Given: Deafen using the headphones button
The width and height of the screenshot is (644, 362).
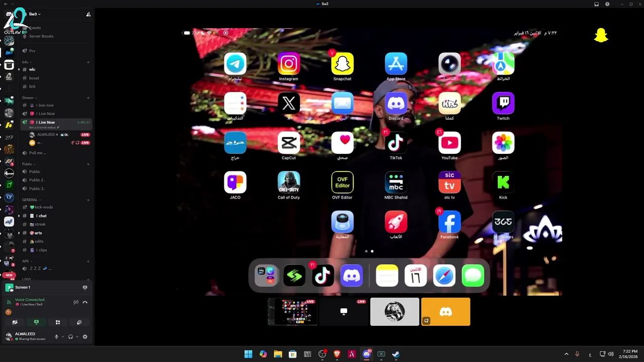Looking at the screenshot, I should [70, 337].
